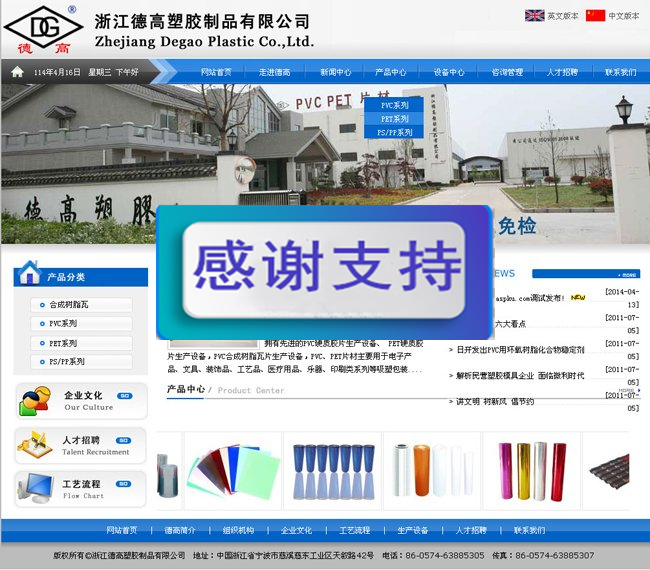The height and width of the screenshot is (570, 650).
Task: Open 人才招聘 in top navigation
Action: pos(562,72)
